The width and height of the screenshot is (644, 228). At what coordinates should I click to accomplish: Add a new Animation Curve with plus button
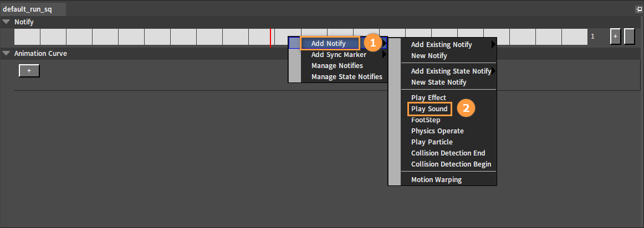[x=29, y=71]
